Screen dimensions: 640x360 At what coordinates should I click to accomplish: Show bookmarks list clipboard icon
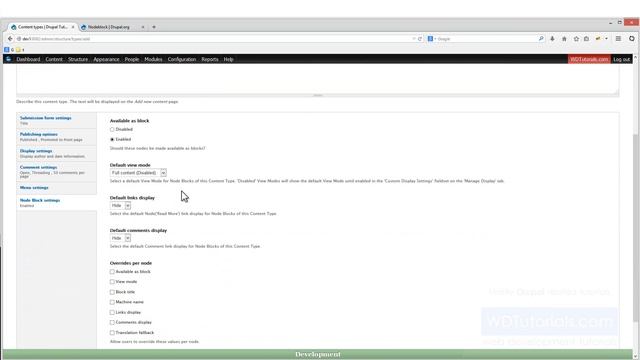(x=587, y=39)
